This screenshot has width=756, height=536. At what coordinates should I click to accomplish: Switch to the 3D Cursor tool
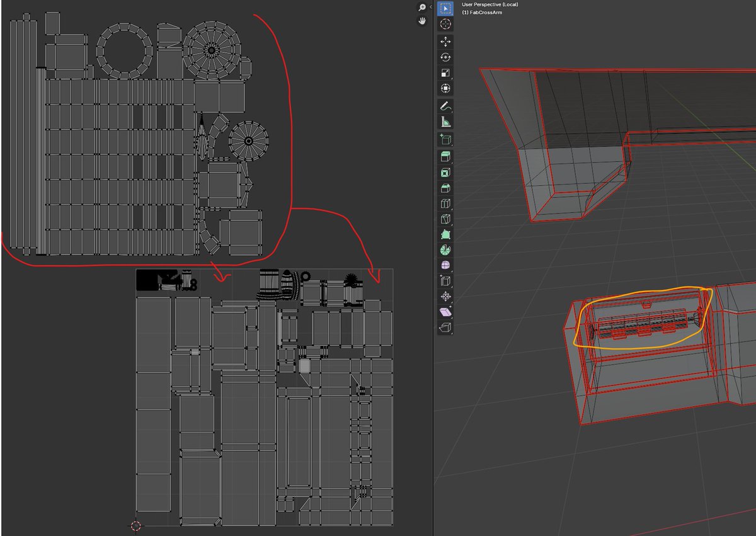(x=445, y=23)
